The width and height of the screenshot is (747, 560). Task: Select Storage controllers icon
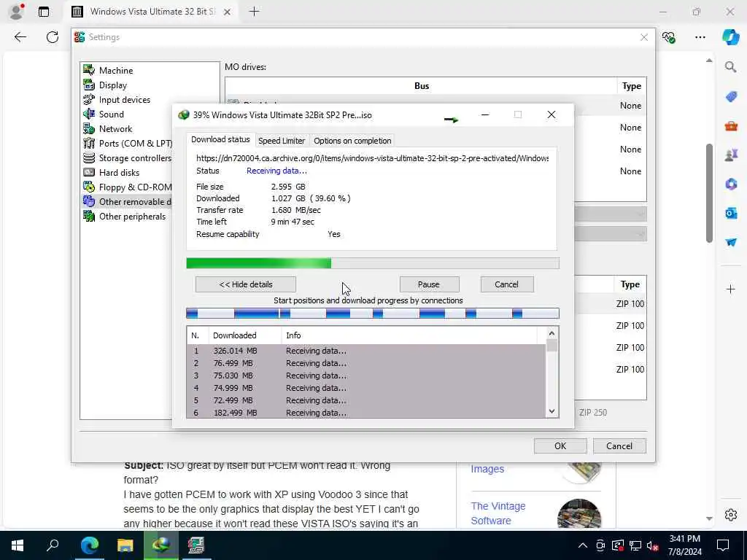(x=89, y=158)
